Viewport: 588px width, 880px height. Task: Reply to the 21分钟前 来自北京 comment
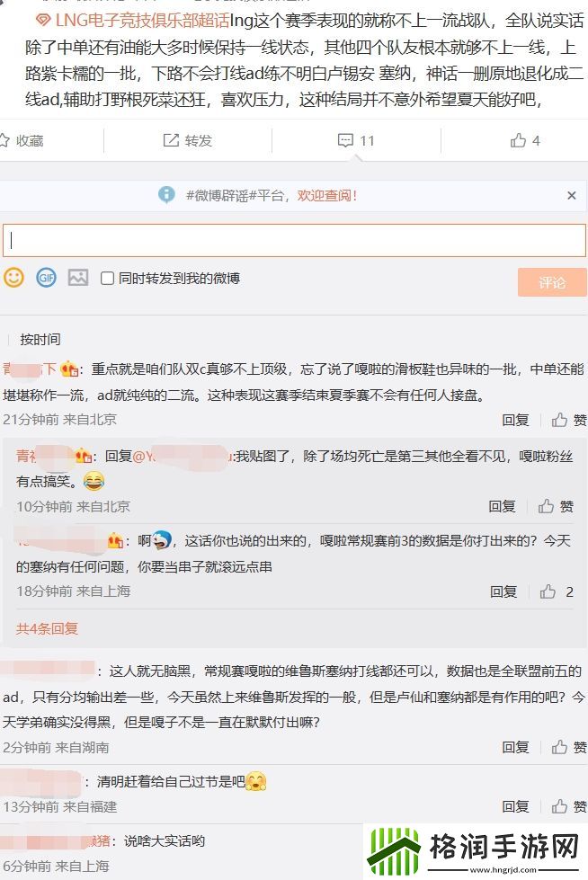[x=515, y=420]
